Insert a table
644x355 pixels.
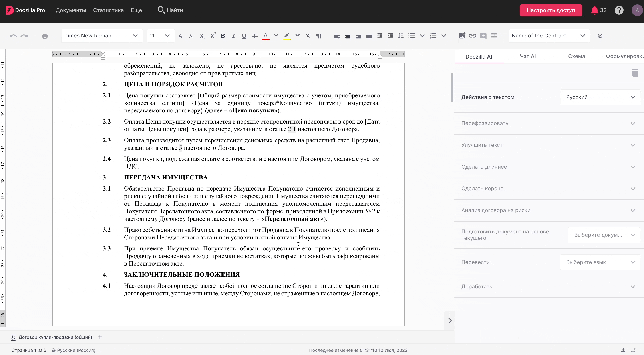click(x=494, y=35)
